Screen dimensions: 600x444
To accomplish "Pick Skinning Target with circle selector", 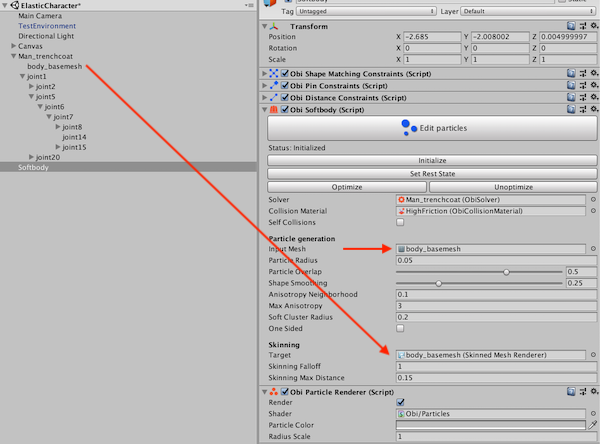I will click(593, 355).
